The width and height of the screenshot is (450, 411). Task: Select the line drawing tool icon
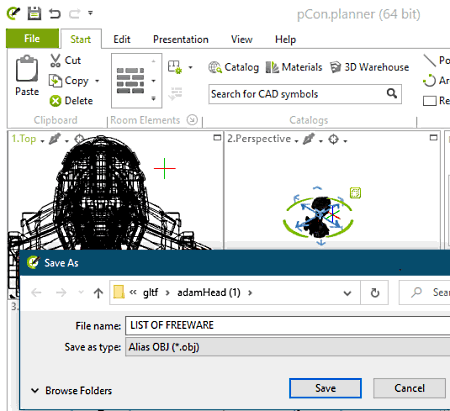pyautogui.click(x=430, y=60)
